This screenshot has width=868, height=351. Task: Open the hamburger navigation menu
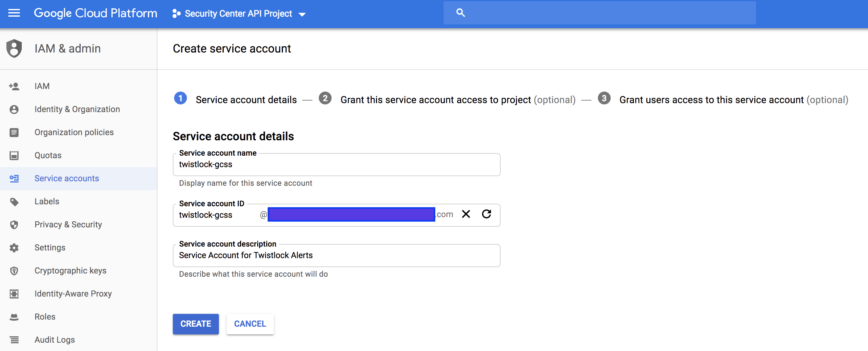tap(14, 13)
